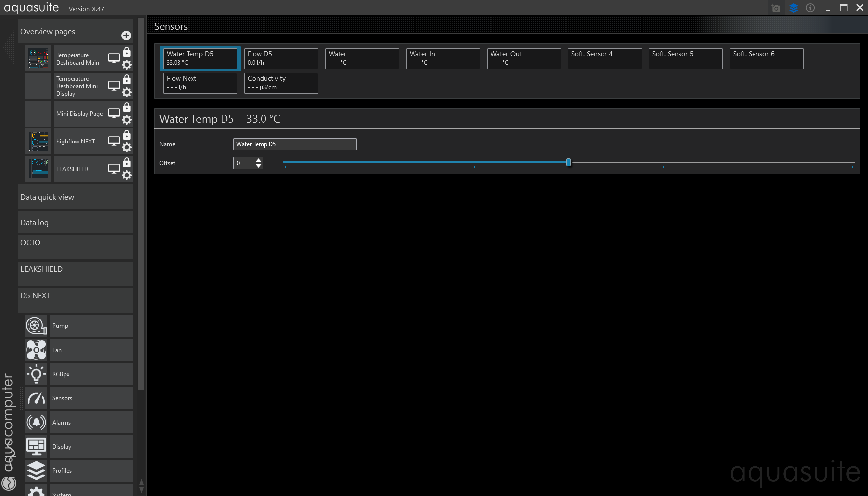The width and height of the screenshot is (868, 496).
Task: Expand the Data log section
Action: [x=75, y=222]
